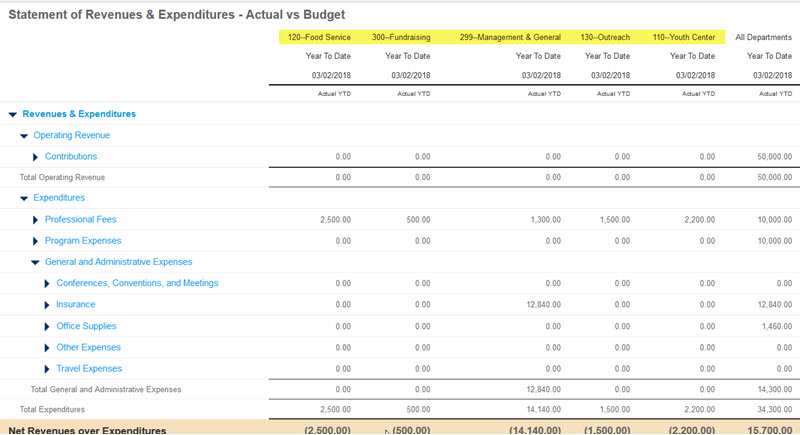Expand the Office Supplies arrow
The image size is (800, 435).
(47, 327)
